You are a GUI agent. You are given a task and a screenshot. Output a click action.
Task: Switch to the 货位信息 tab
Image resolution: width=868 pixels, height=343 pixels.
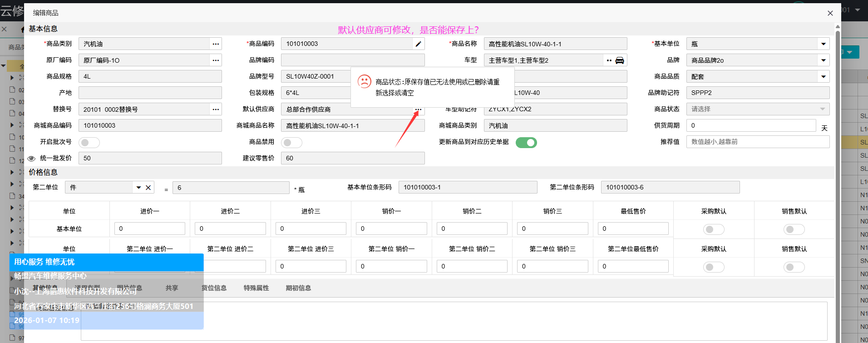tap(214, 288)
